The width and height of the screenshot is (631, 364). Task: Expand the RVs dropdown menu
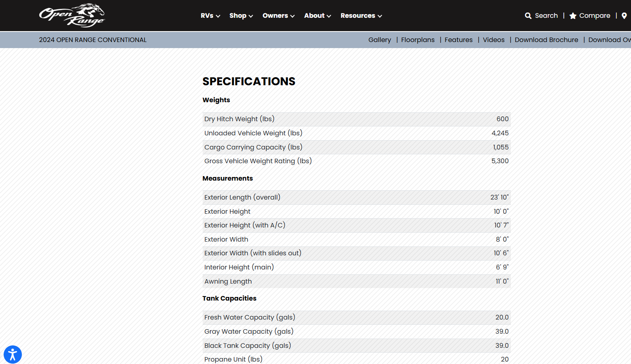tap(210, 16)
